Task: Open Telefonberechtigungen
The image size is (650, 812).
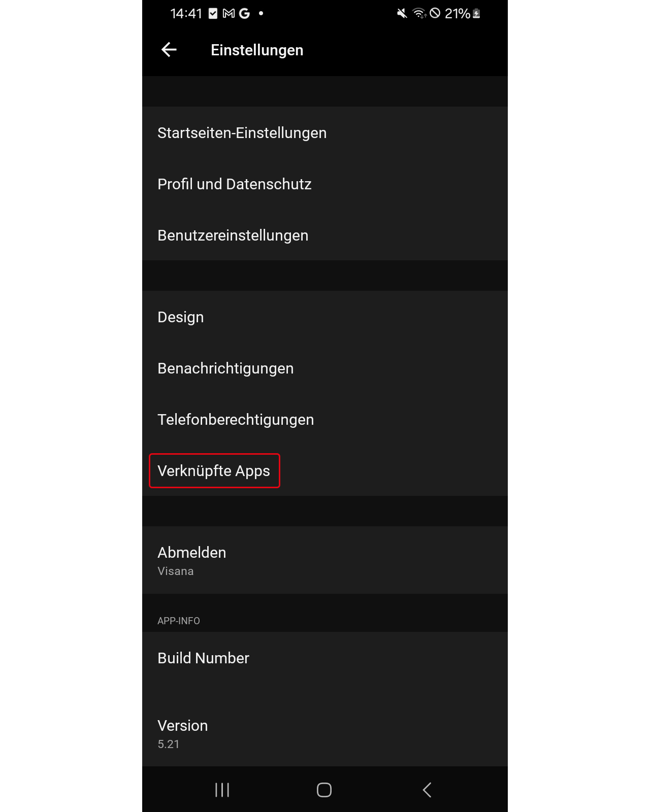Action: pyautogui.click(x=325, y=419)
